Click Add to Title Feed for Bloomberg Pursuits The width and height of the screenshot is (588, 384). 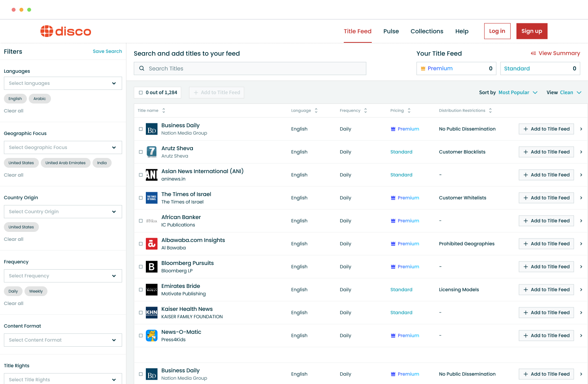point(546,267)
